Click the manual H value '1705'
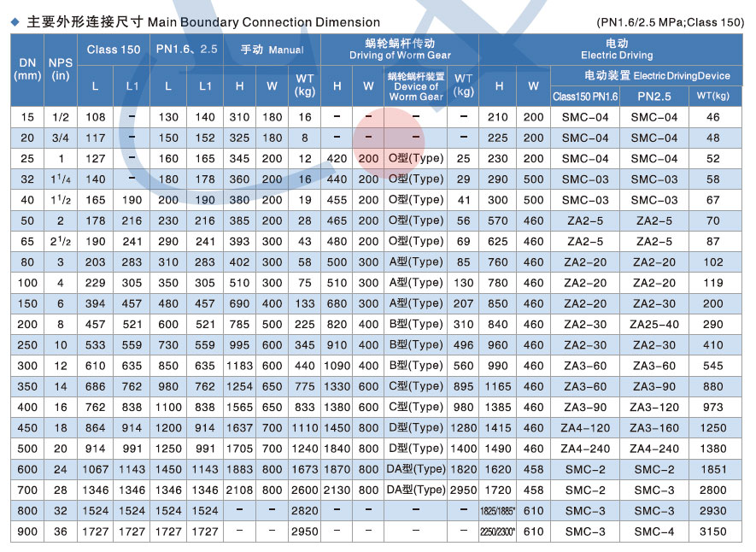Image resolution: width=756 pixels, height=552 pixels. pos(239,449)
